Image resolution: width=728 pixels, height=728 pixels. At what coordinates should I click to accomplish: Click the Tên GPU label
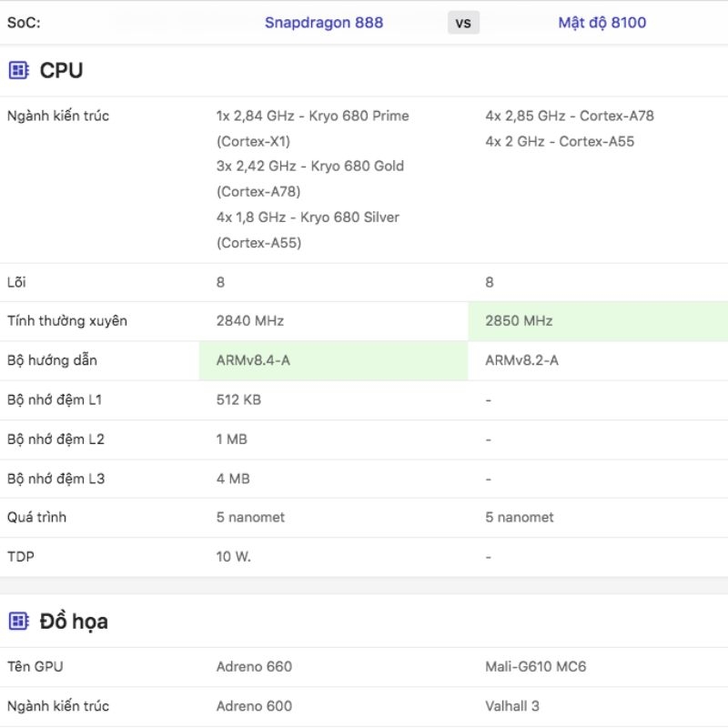click(35, 667)
